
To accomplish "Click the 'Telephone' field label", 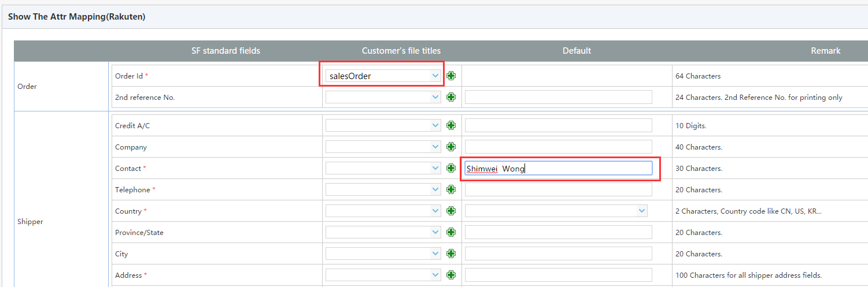I will (x=132, y=189).
